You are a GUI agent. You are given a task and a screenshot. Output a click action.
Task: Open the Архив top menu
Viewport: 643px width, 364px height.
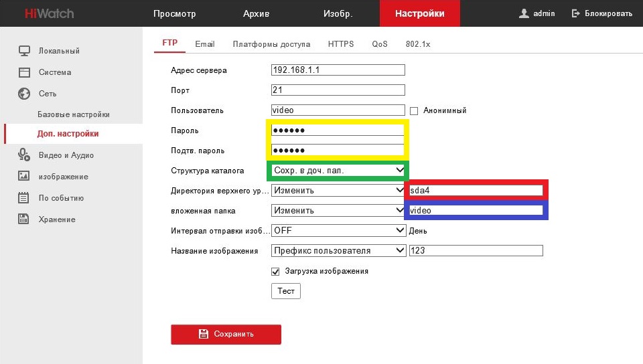256,13
